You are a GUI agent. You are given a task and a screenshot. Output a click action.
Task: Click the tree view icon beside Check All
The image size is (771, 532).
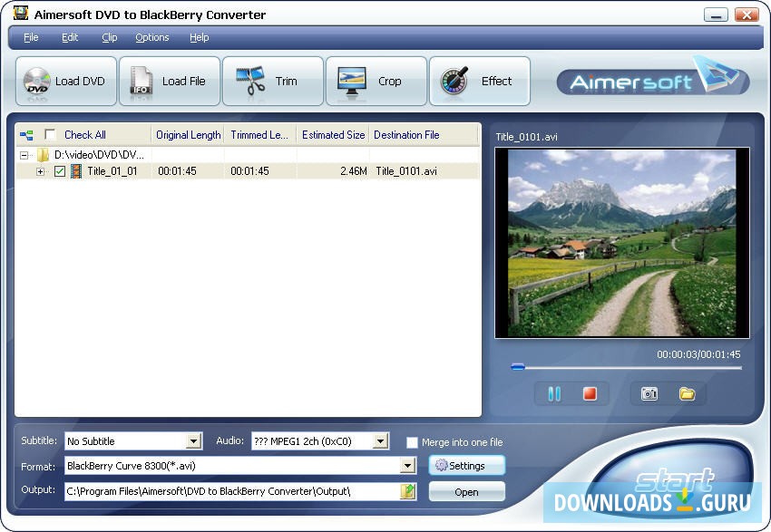[x=26, y=135]
